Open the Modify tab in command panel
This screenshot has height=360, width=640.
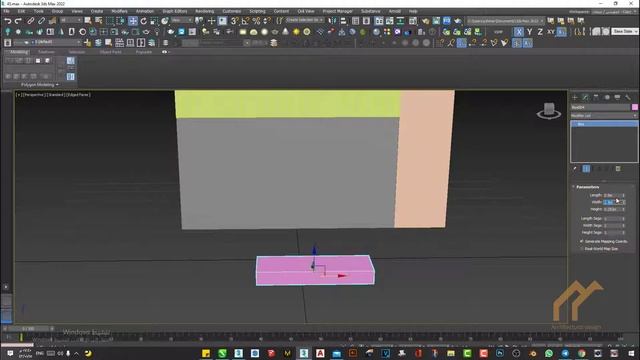(585, 97)
